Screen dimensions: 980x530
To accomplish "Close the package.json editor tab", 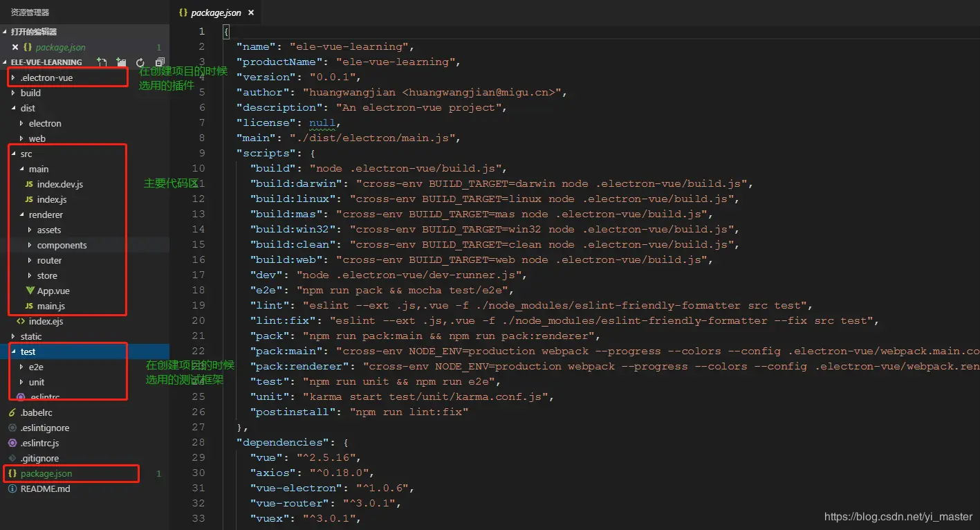I will (250, 12).
